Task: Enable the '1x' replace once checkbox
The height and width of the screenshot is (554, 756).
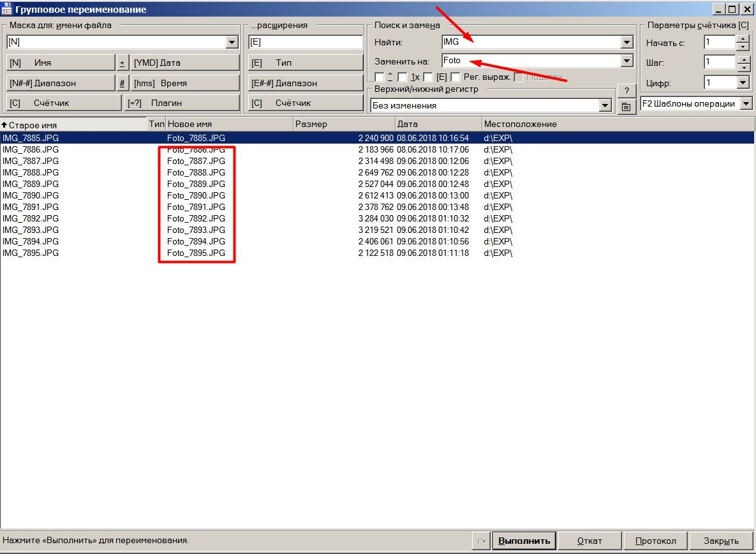Action: point(403,77)
